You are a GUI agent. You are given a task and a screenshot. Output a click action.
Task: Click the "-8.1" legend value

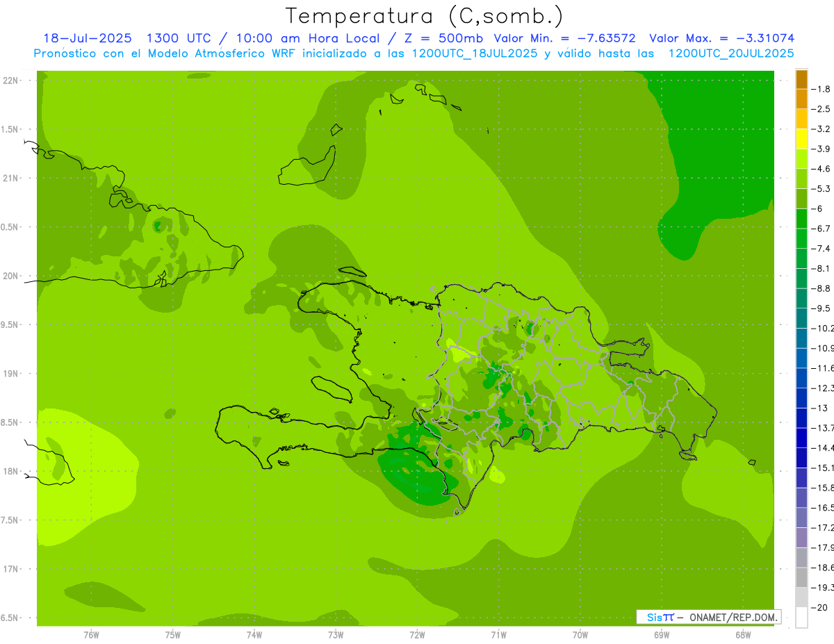[820, 268]
